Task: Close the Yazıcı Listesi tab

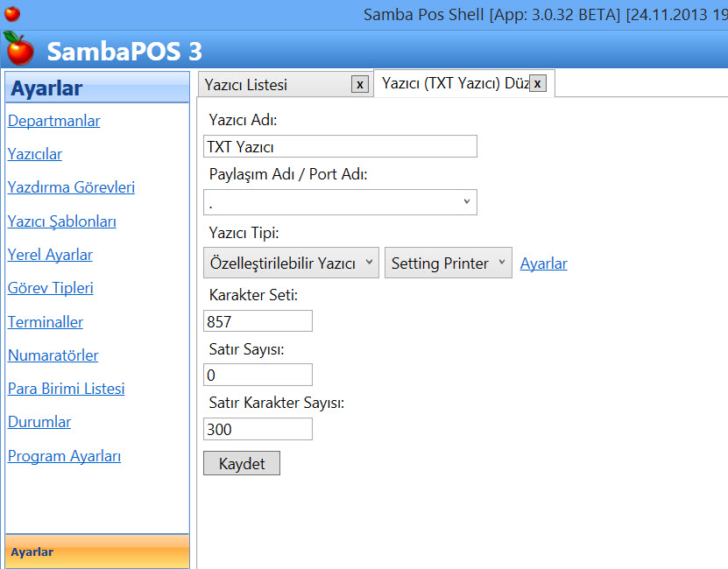Action: (359, 84)
